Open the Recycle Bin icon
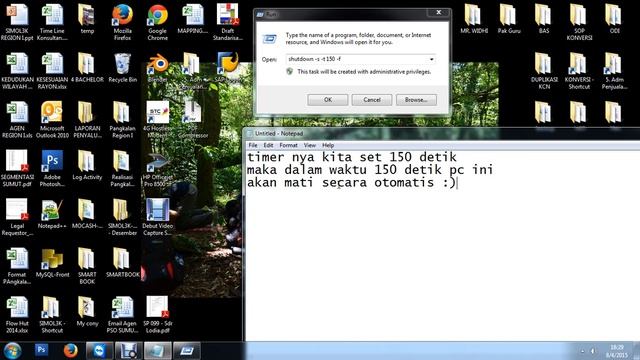The height and width of the screenshot is (360, 640). [x=122, y=68]
